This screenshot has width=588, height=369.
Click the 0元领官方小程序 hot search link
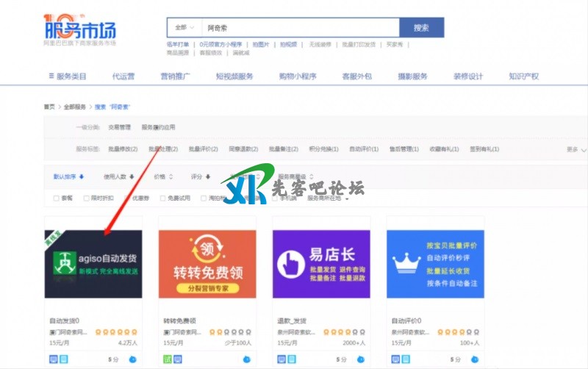tap(220, 44)
